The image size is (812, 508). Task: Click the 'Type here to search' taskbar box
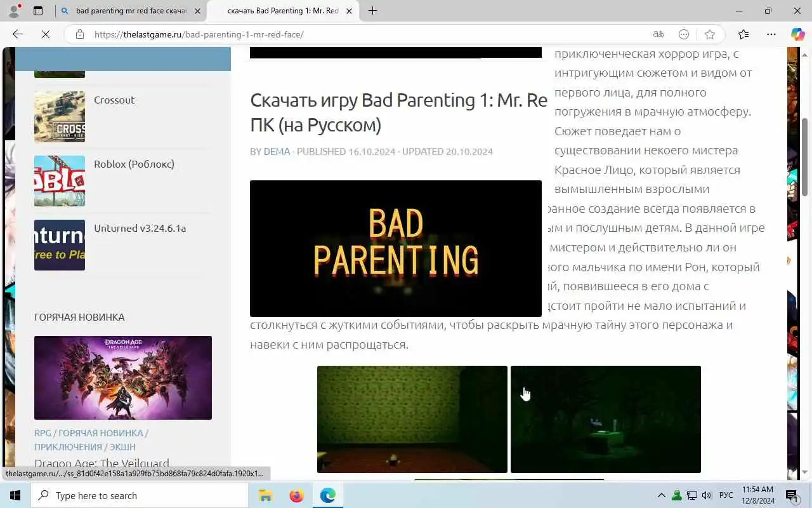click(140, 495)
